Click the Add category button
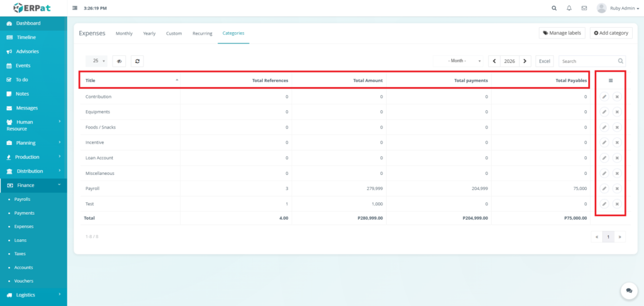644x306 pixels. [611, 33]
